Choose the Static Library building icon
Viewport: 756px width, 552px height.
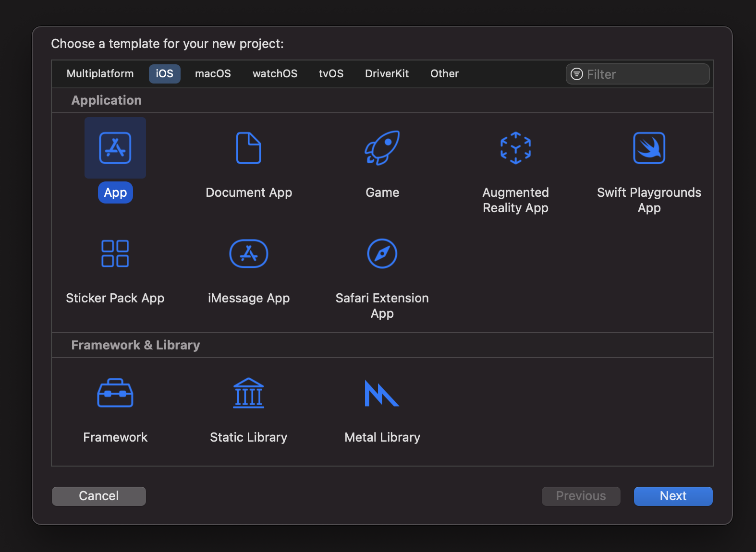click(x=249, y=393)
